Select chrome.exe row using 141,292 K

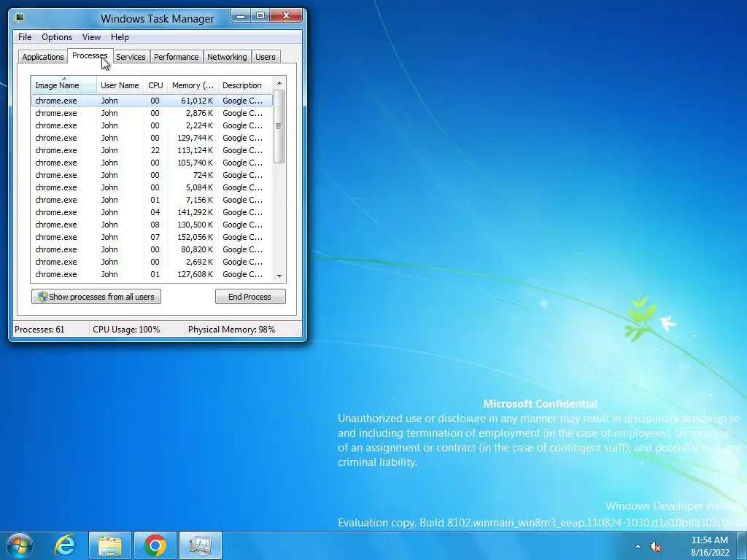click(x=152, y=212)
